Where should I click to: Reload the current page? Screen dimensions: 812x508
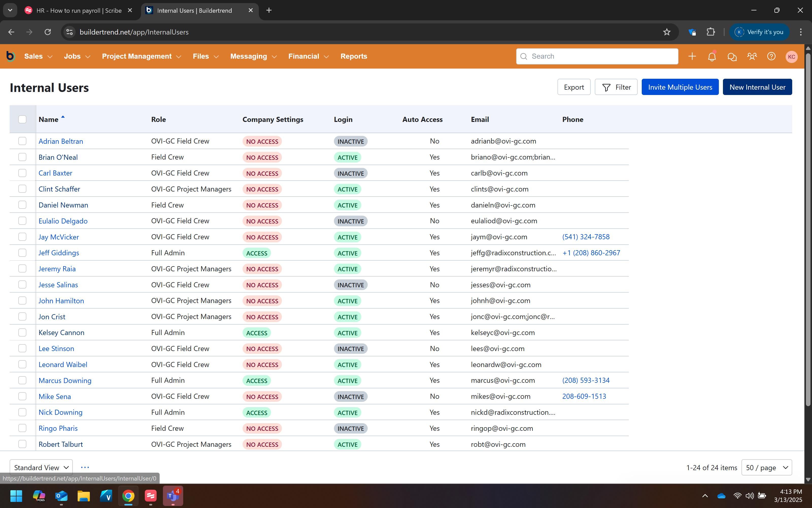pyautogui.click(x=48, y=32)
